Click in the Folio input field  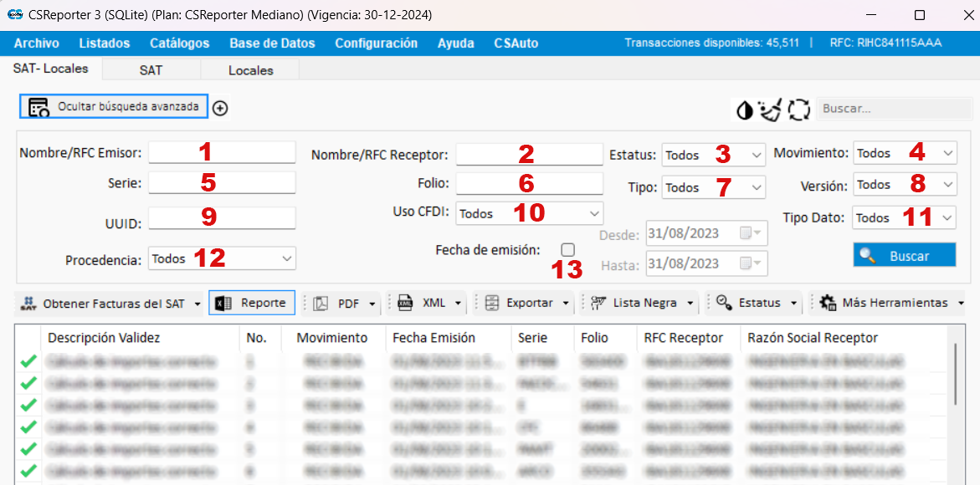[x=530, y=183]
